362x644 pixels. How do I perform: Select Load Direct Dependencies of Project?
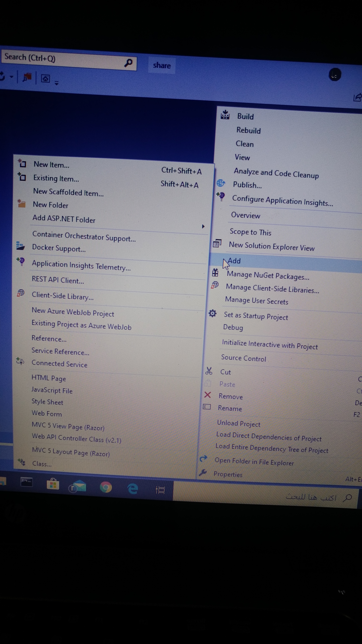[269, 437]
